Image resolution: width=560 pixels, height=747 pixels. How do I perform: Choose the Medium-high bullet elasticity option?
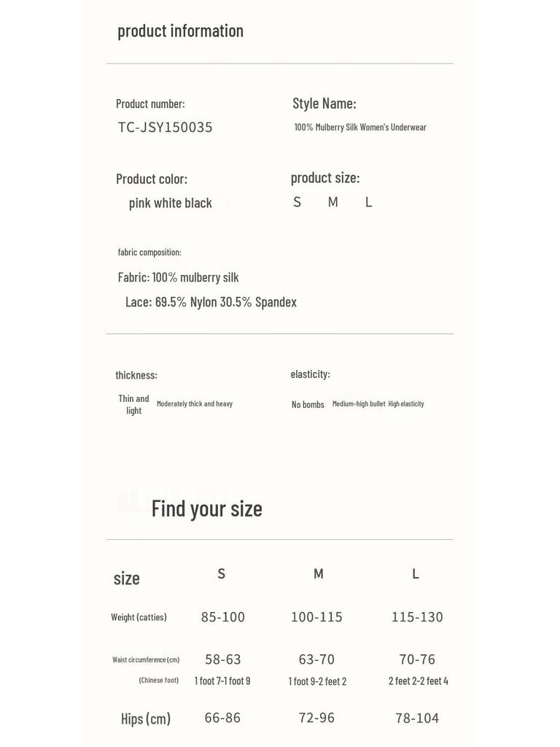tap(359, 403)
